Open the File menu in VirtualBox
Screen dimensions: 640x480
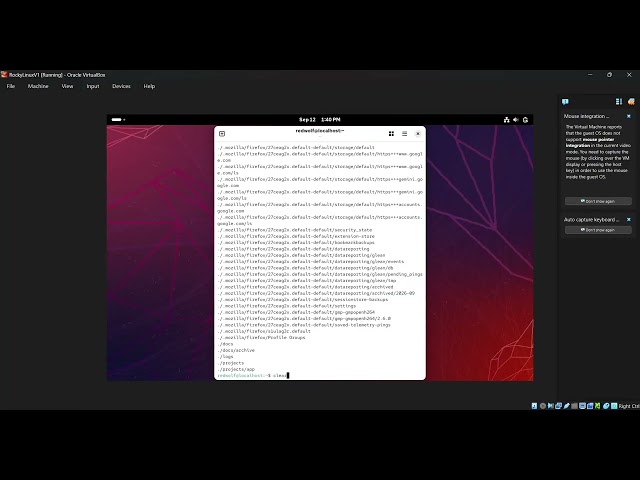[11, 86]
